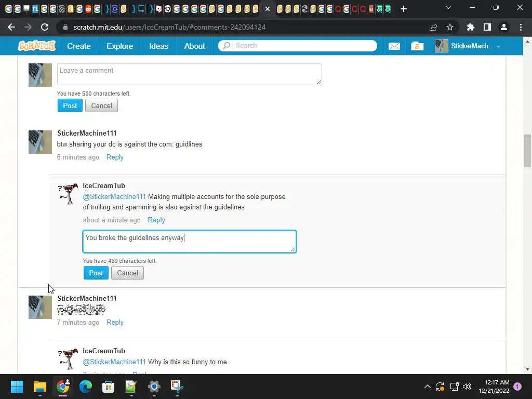
Task: Reply to IceCreamTub's minute-ago comment
Action: [156, 220]
